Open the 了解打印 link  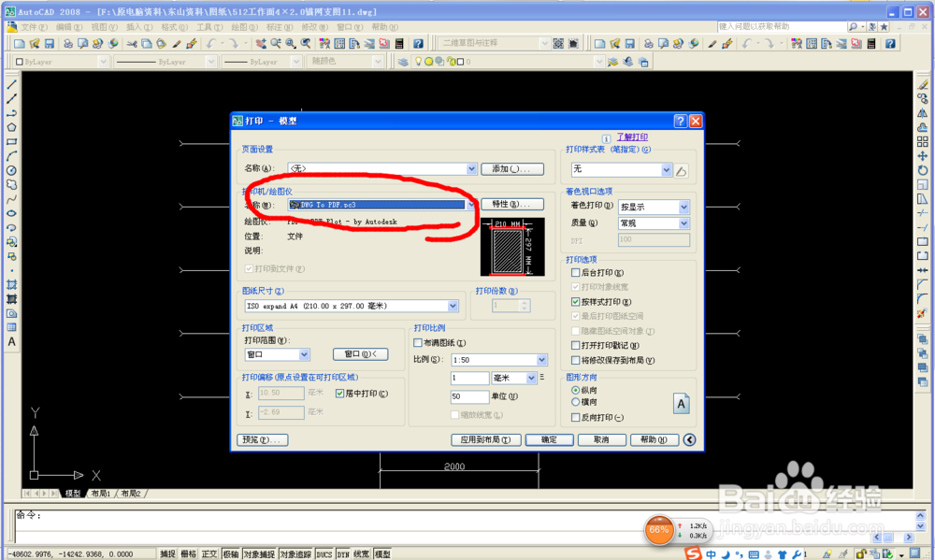(x=632, y=137)
